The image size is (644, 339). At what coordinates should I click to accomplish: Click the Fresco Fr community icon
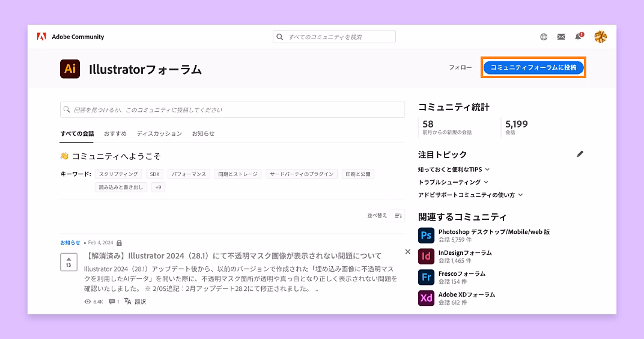pyautogui.click(x=426, y=277)
